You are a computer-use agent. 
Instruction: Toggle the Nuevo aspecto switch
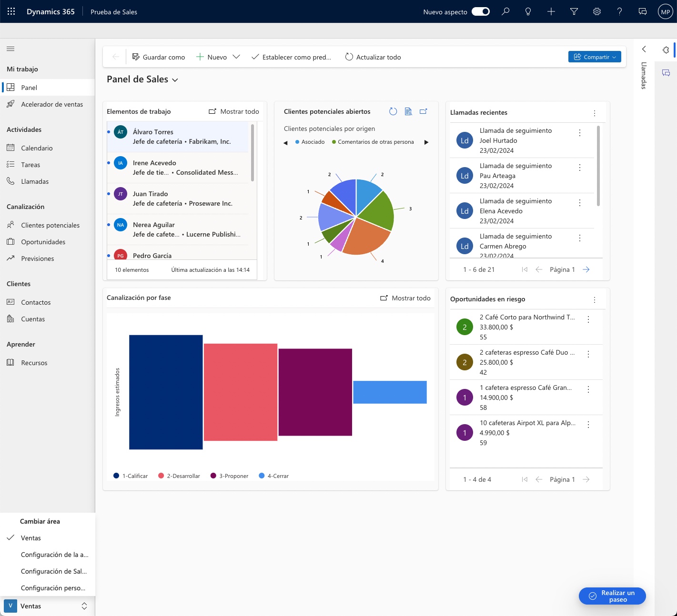[481, 11]
